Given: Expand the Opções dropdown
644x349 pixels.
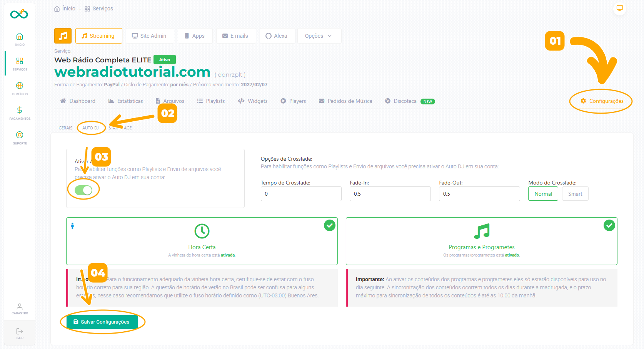Looking at the screenshot, I should pos(319,36).
